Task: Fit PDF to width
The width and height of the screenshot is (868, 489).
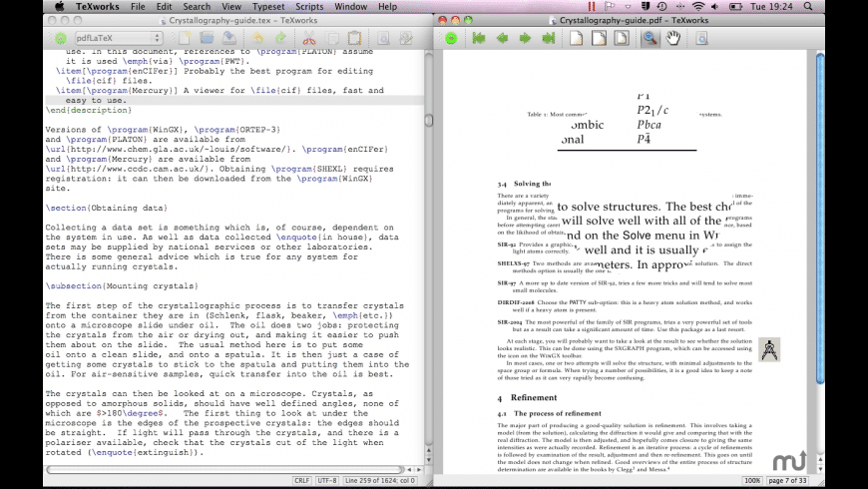Action: click(x=599, y=38)
